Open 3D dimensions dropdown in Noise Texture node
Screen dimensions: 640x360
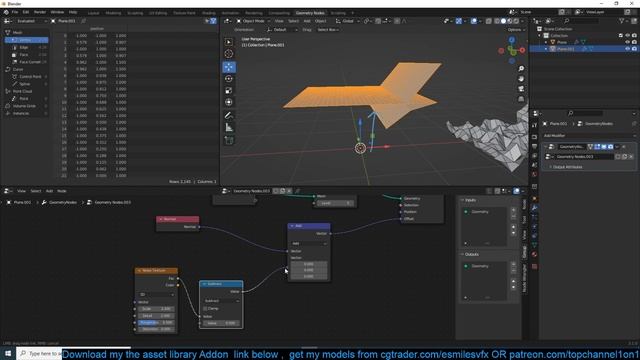(156, 294)
